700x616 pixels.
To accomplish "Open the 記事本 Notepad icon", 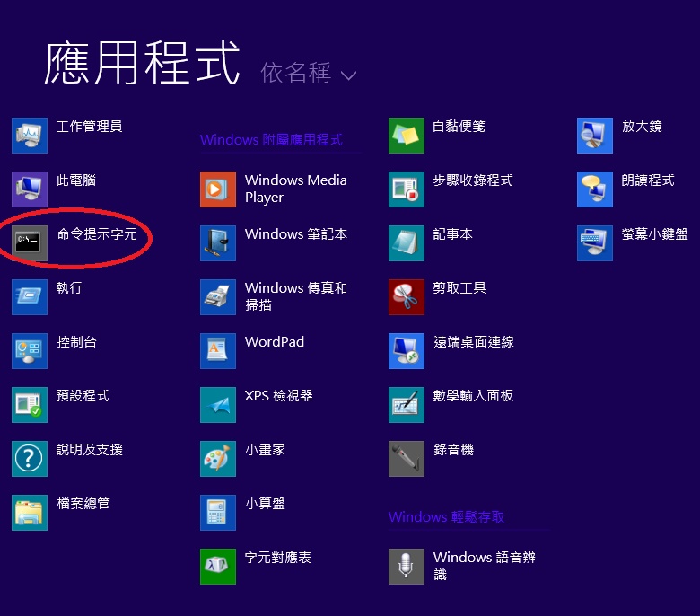I will (x=407, y=243).
